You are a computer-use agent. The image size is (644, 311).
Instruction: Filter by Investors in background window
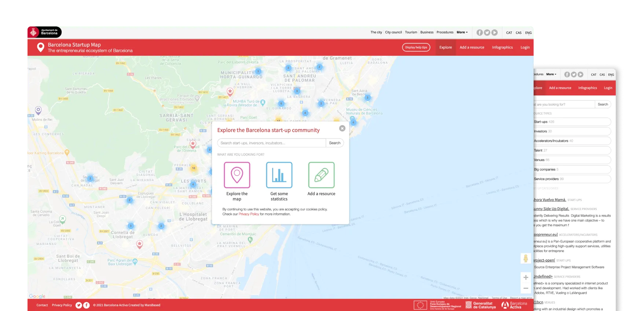coord(572,131)
